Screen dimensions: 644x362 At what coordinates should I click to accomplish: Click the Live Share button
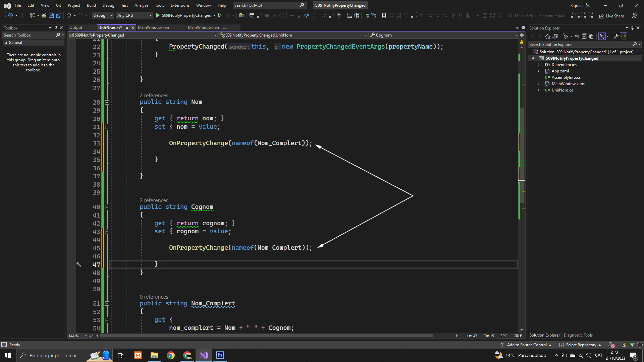[x=612, y=16]
